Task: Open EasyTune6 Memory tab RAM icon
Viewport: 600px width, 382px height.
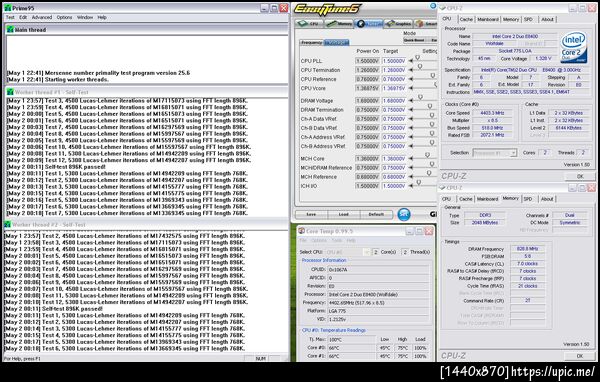Action: tap(331, 24)
